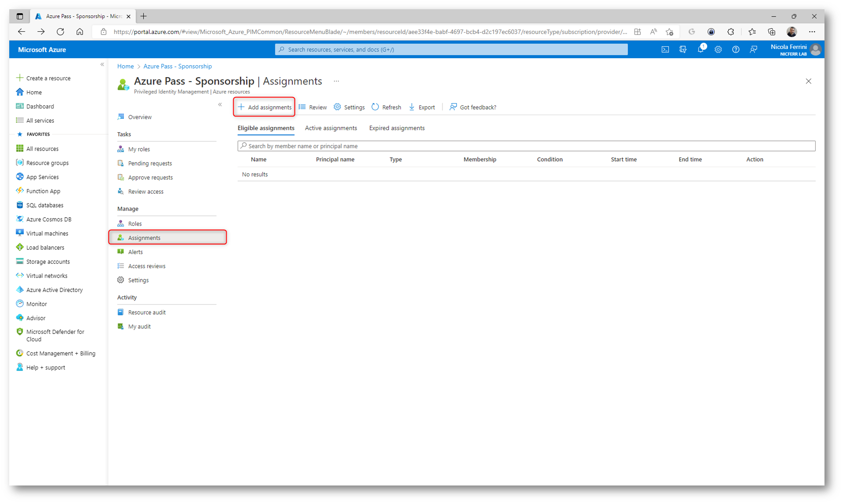843x504 pixels.
Task: Open Roles under Manage section
Action: click(135, 224)
